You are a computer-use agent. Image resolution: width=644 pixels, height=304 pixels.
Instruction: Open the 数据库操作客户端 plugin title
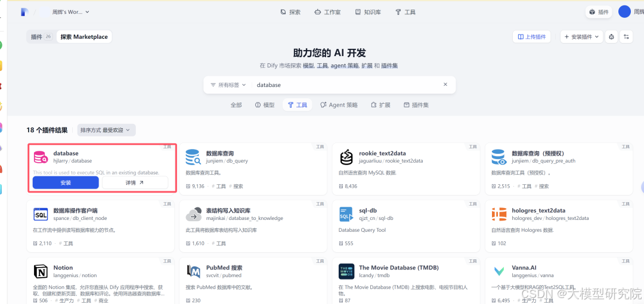[76, 210]
